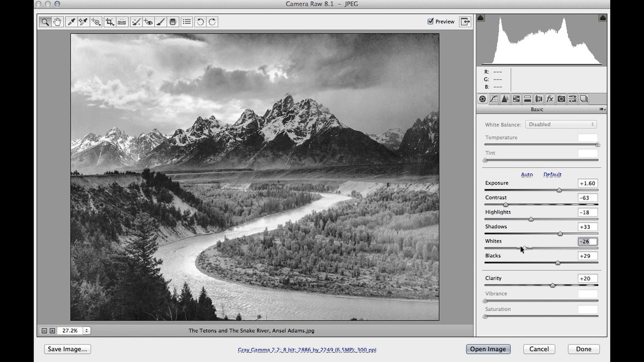Screen dimensions: 644x362
Task: Click the Clarity slider handle
Action: click(552, 285)
